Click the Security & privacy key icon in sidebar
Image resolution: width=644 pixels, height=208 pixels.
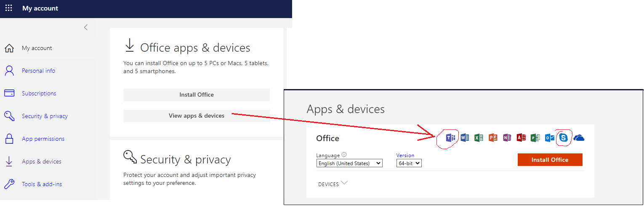click(9, 116)
